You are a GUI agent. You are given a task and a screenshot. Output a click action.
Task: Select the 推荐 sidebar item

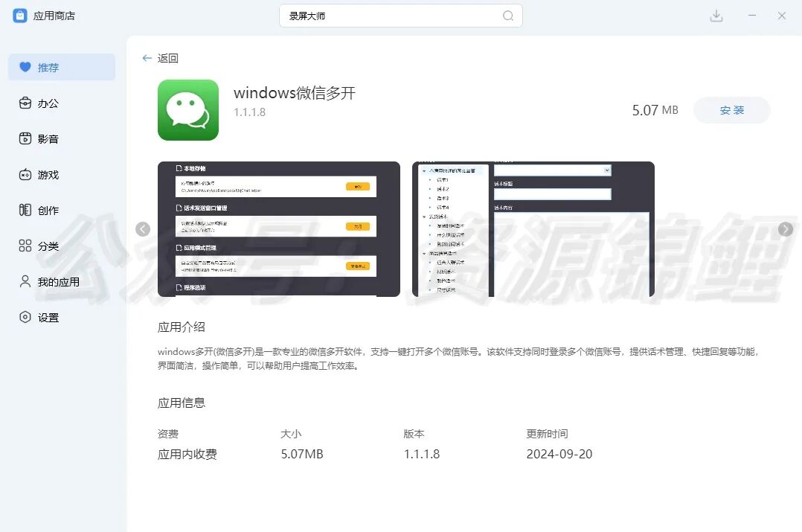pyautogui.click(x=61, y=67)
